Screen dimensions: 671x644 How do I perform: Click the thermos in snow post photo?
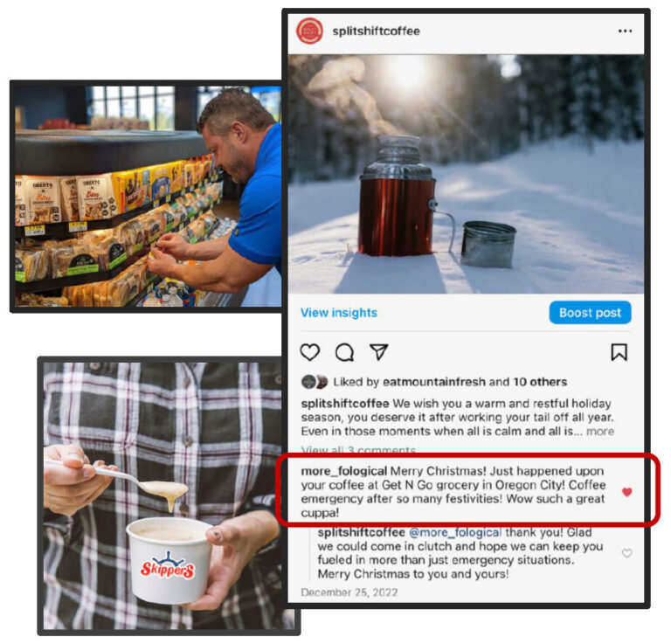[x=466, y=174]
